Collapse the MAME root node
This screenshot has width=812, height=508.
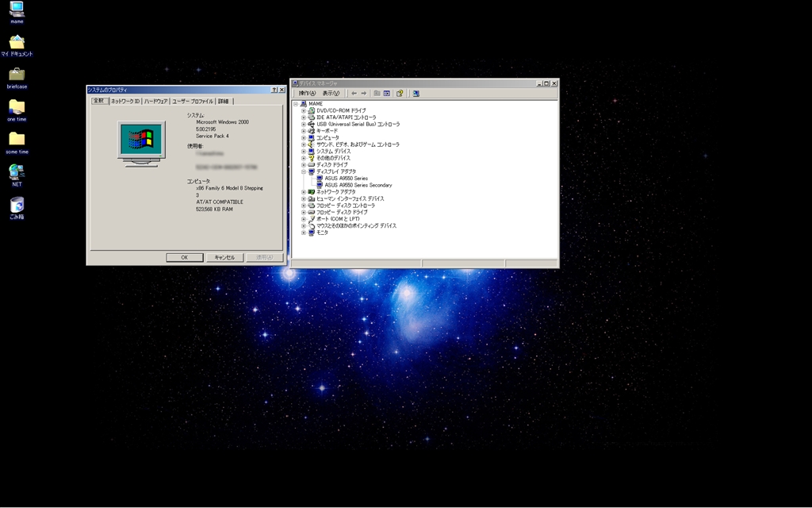point(296,104)
